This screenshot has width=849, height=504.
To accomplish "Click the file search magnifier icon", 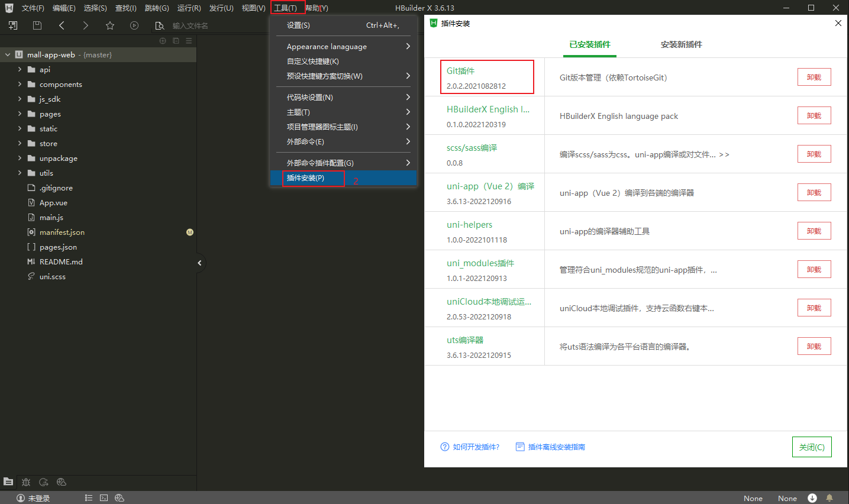I will coord(159,25).
